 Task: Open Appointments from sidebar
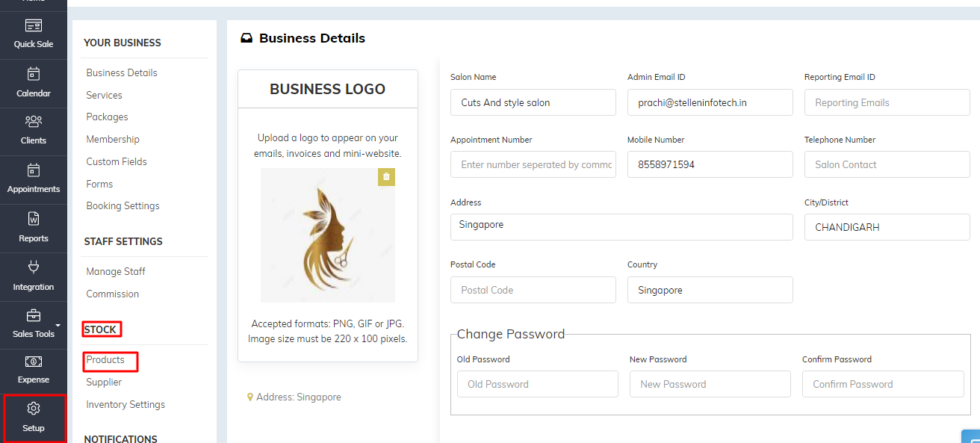pos(33,170)
